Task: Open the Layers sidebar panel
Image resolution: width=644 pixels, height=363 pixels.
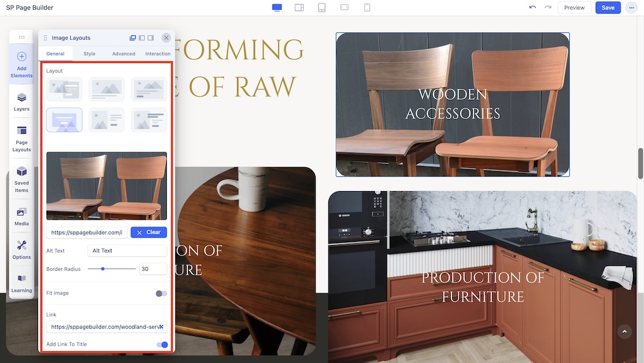Action: coord(21,101)
